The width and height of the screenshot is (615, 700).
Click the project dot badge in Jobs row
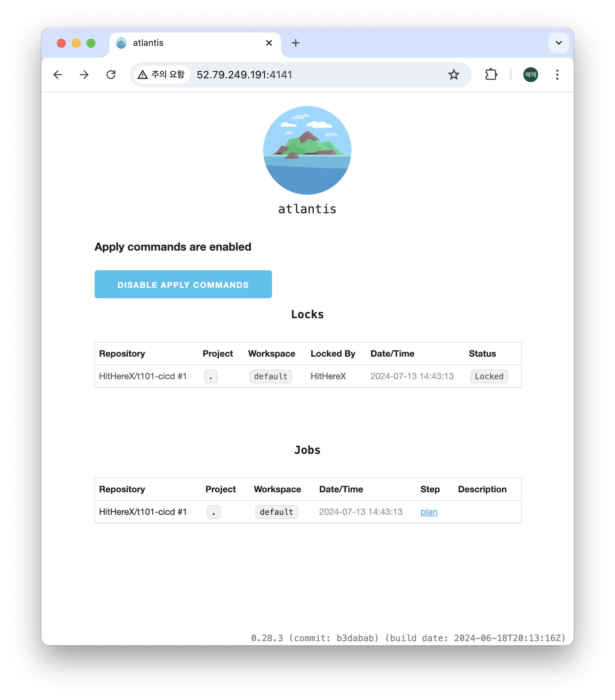214,512
